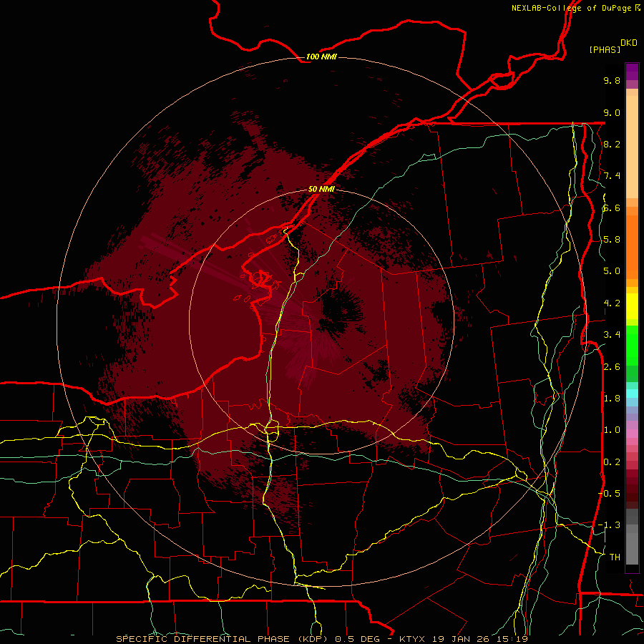Click the purple segment atop the color bar

(632, 72)
